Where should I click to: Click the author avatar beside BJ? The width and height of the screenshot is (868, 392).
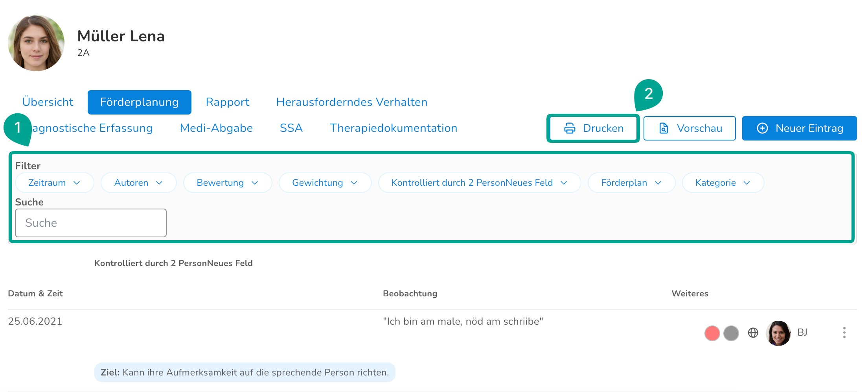point(778,333)
